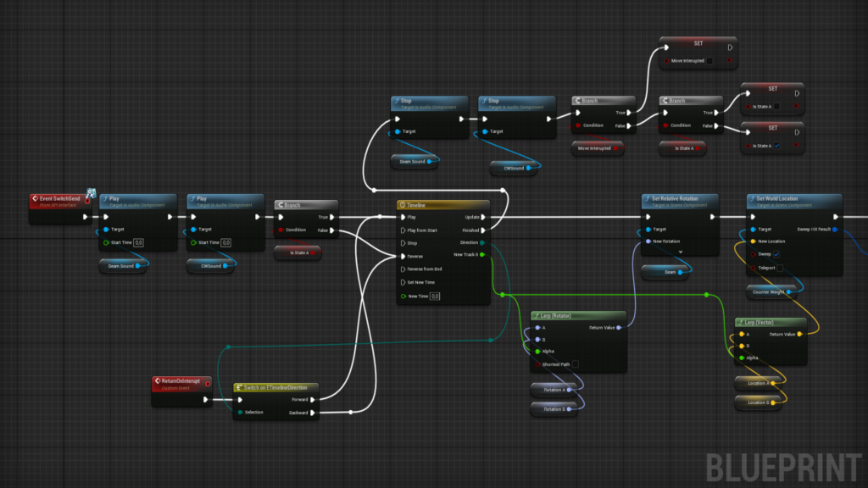This screenshot has height=488, width=868.
Task: Click the Timeline Finished exec output pin
Action: (x=483, y=230)
